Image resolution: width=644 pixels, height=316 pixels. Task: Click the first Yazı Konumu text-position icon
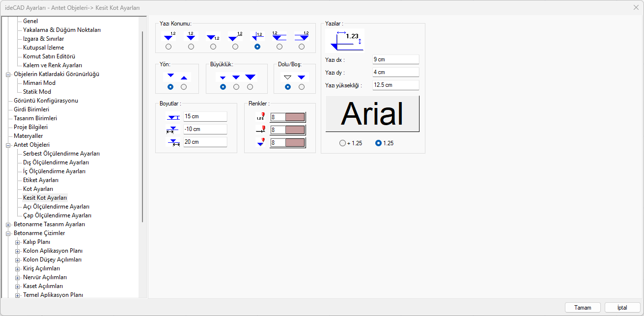168,36
